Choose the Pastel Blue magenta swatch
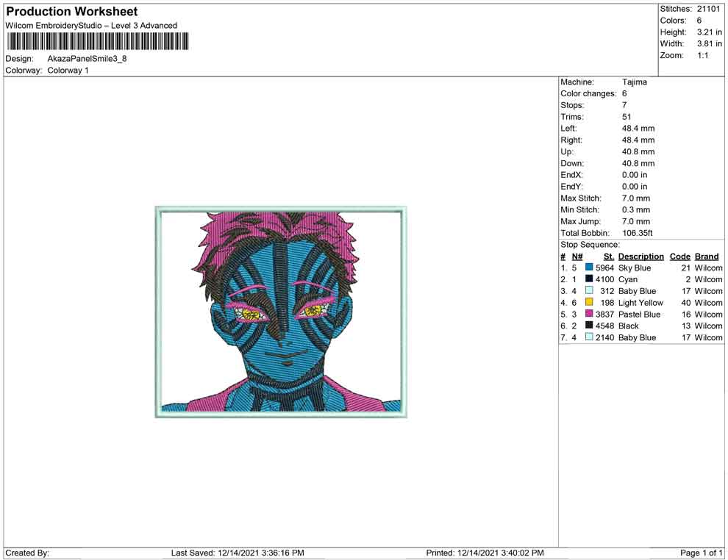Image resolution: width=728 pixels, height=560 pixels. pyautogui.click(x=589, y=314)
